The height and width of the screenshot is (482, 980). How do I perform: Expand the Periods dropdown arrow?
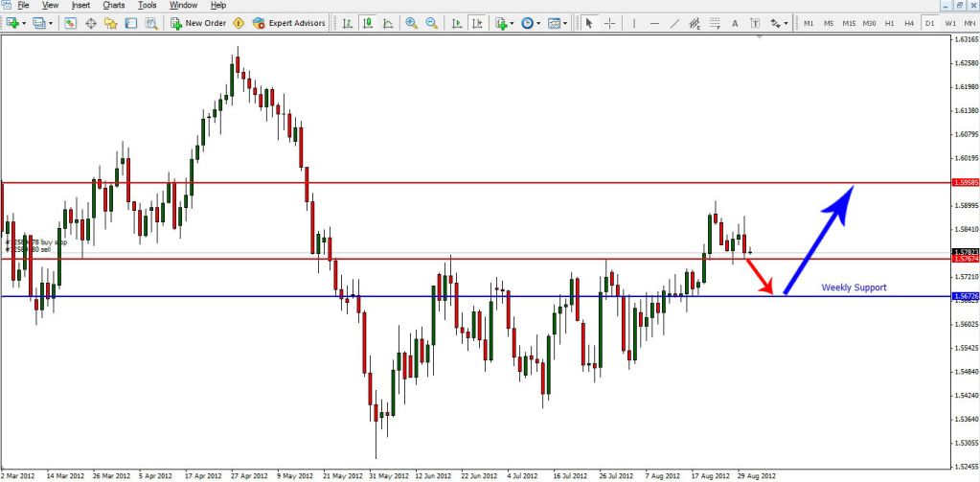538,23
